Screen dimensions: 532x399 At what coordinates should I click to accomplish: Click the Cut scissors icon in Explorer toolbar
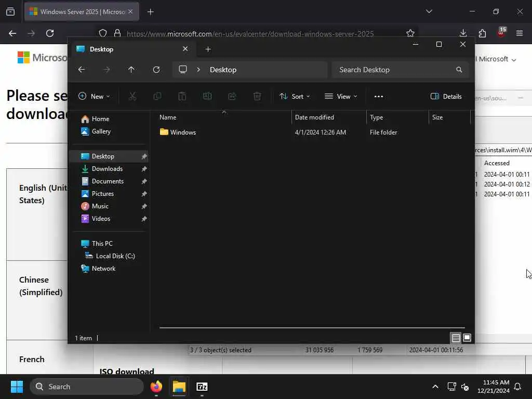coord(132,96)
